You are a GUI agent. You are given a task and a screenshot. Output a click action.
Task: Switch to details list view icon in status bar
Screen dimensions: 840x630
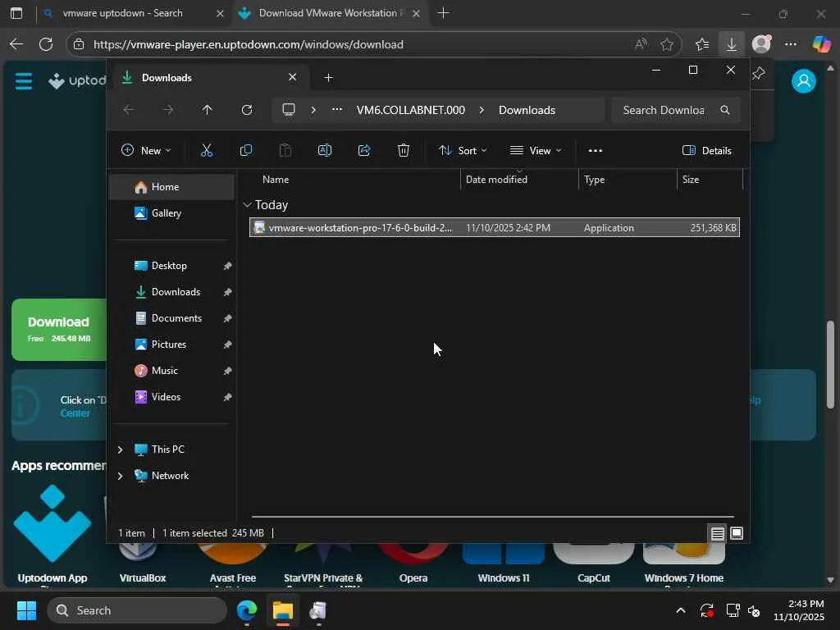pos(717,533)
